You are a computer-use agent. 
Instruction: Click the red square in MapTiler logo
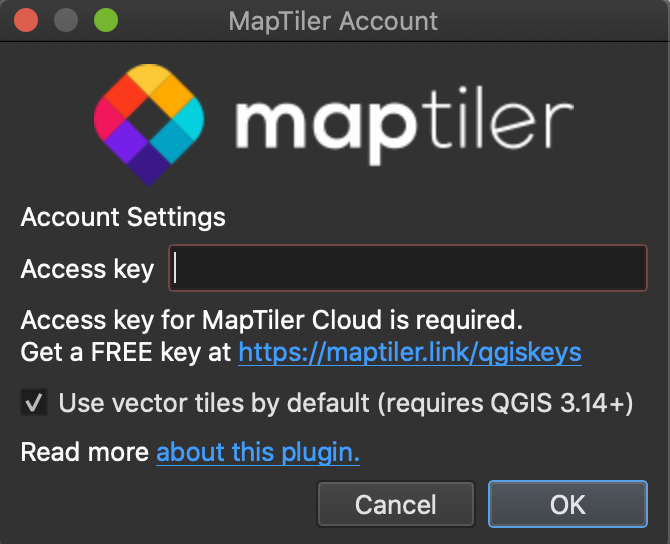[x=126, y=96]
